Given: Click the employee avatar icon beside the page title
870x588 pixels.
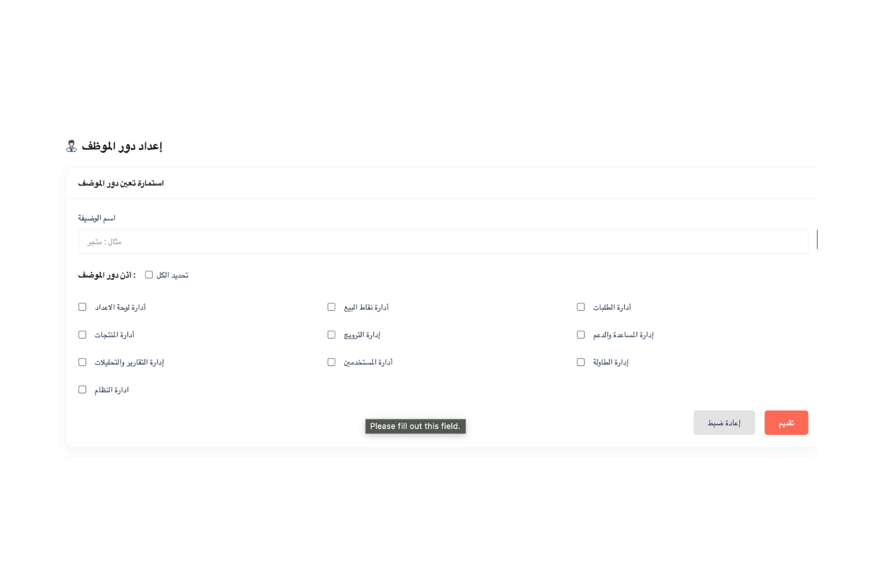Looking at the screenshot, I should 71,146.
